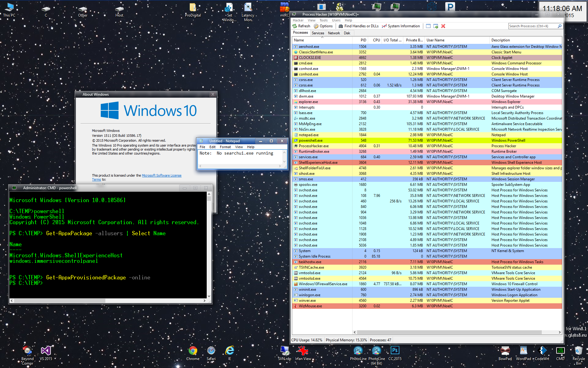The image size is (588, 368).
Task: Sort by User Name column header
Action: pos(457,40)
